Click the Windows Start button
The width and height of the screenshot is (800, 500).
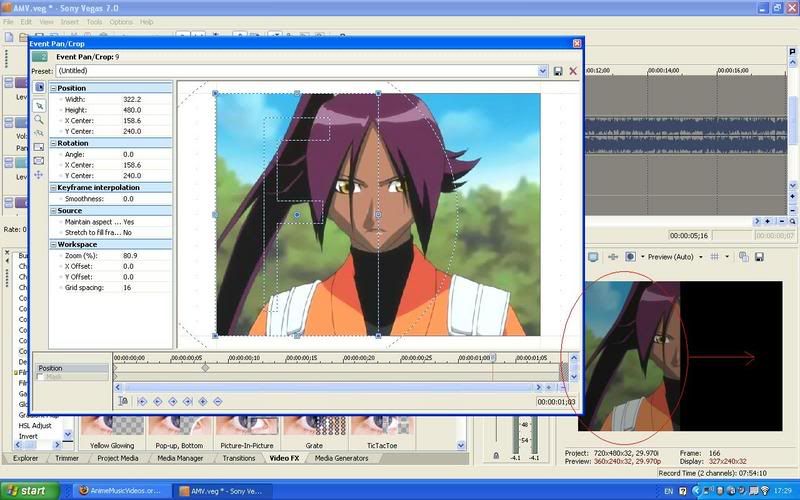pos(30,490)
